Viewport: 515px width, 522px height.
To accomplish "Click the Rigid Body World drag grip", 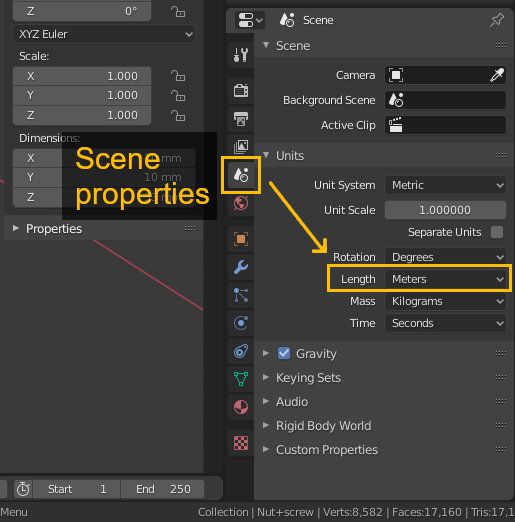I will [501, 425].
